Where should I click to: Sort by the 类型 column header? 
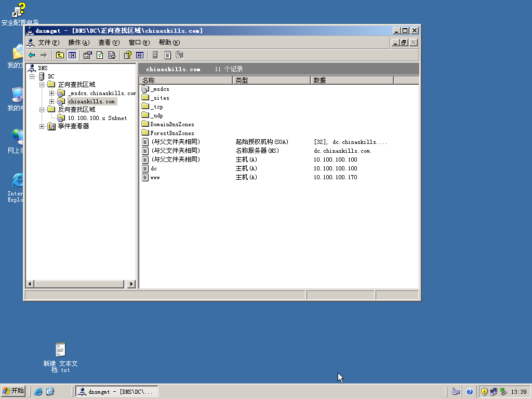click(x=271, y=81)
